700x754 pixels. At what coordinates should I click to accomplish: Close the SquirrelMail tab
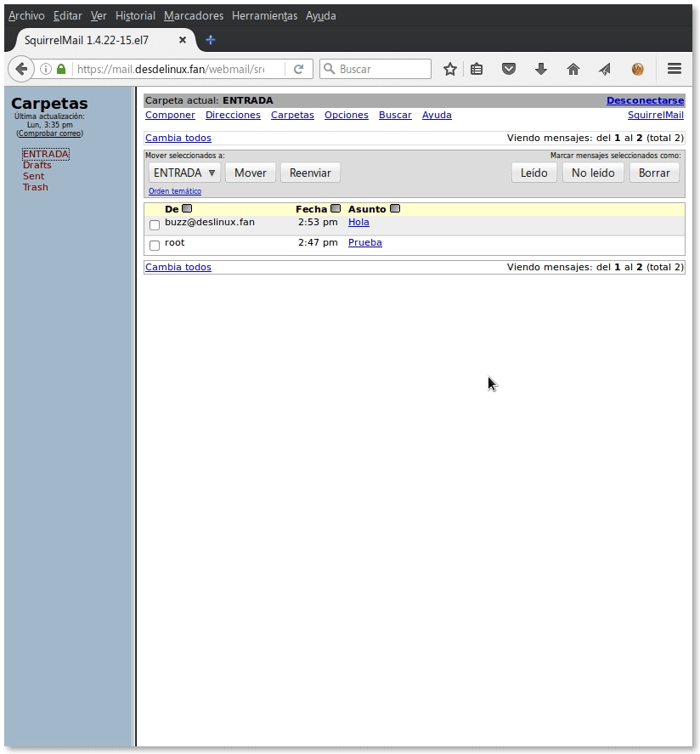tap(183, 40)
